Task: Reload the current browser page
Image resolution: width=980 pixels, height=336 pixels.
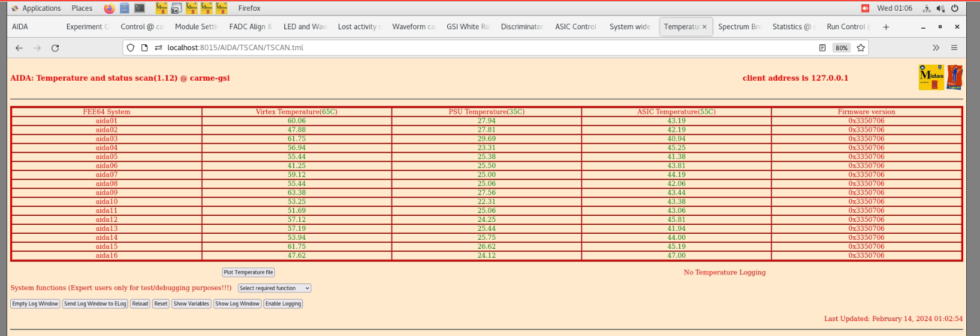Action: tap(55, 48)
